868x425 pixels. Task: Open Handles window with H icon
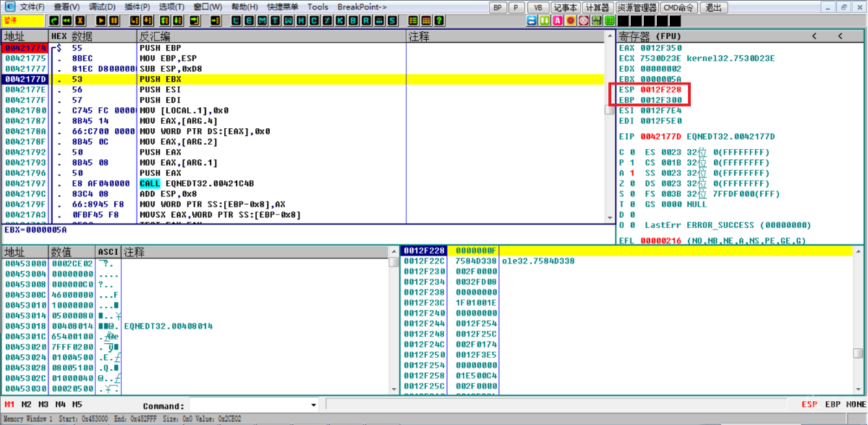(301, 20)
